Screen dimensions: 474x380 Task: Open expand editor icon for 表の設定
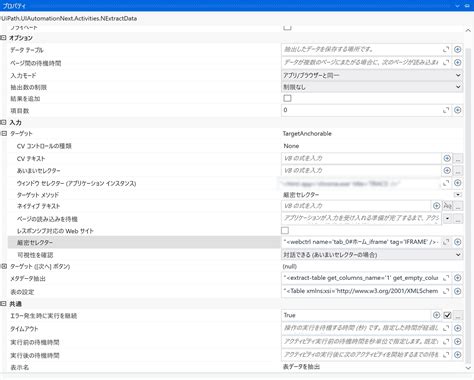(x=446, y=291)
